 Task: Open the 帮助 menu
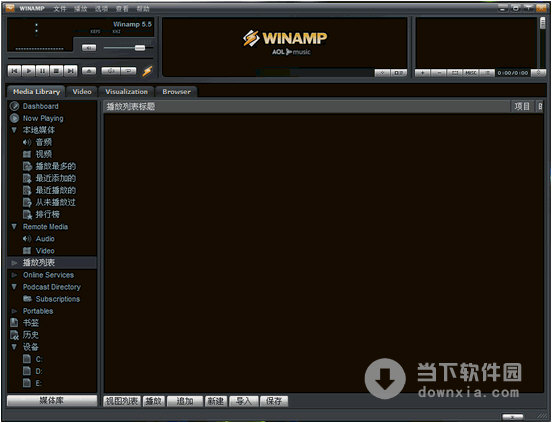(x=143, y=8)
